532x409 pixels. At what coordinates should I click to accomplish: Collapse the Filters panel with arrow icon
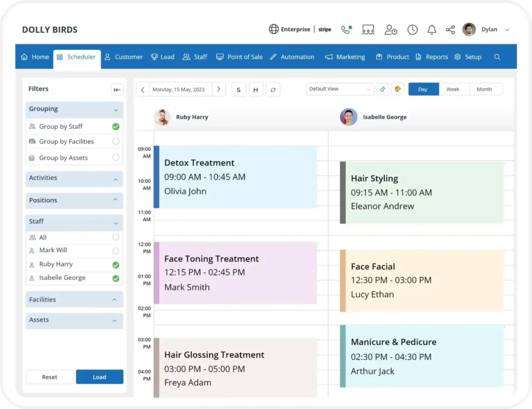[117, 90]
